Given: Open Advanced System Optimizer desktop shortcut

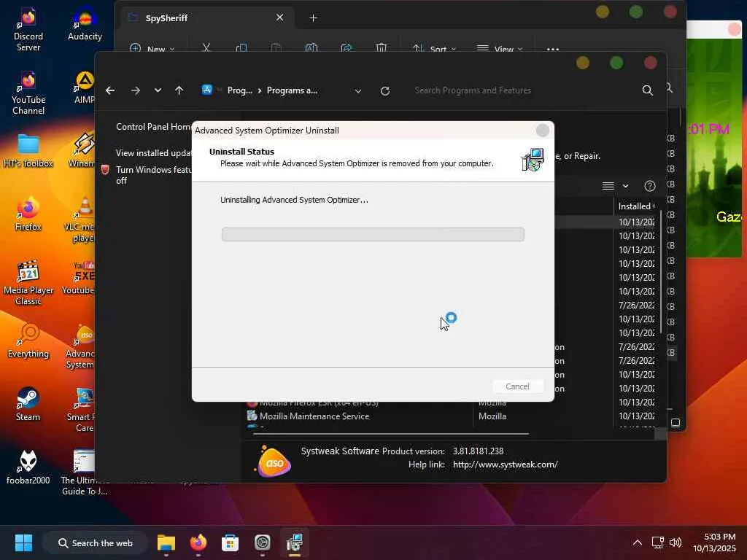Looking at the screenshot, I should pos(81,346).
